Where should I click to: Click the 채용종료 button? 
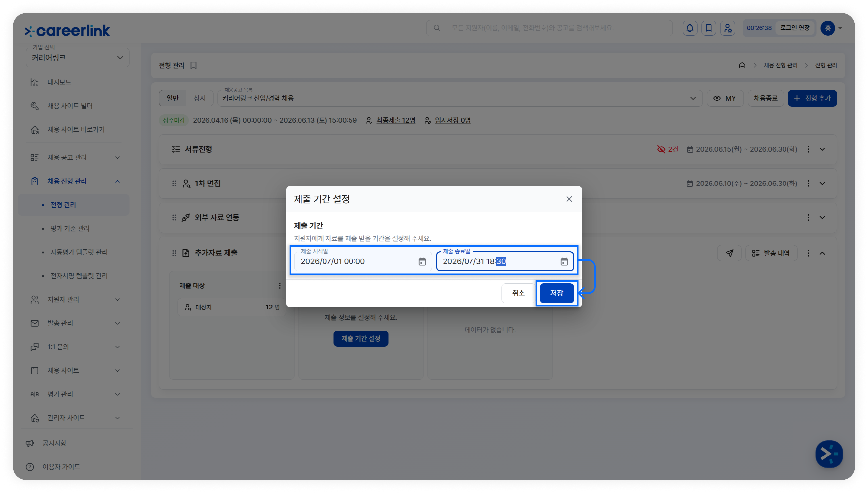(765, 98)
